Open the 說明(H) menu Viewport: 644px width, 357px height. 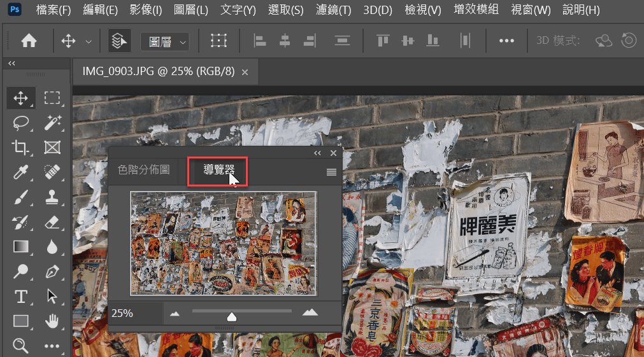click(581, 10)
